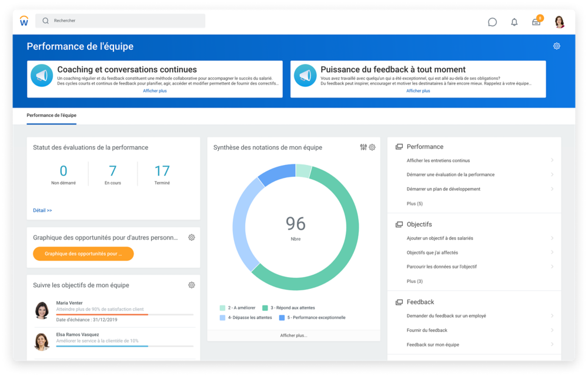Click the orange Graphique des opportunités button
Viewport: 588px width, 377px height.
click(83, 254)
